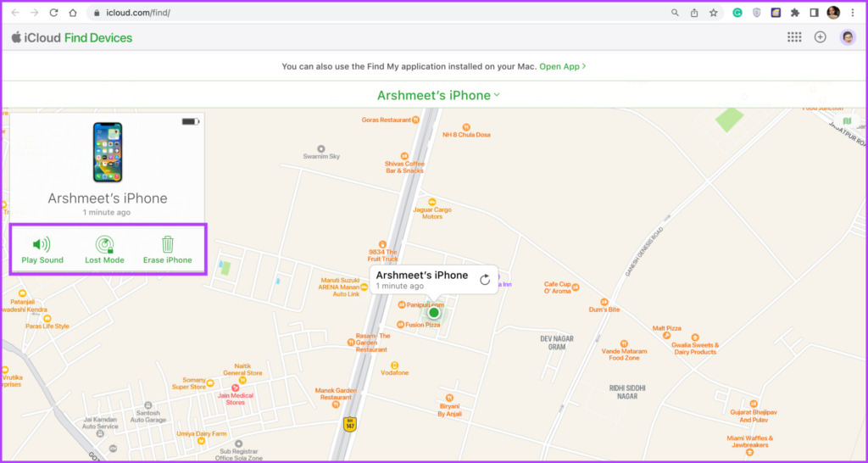Refresh location in Arshmeet's iPhone callout
This screenshot has height=463, width=868.
click(x=485, y=280)
